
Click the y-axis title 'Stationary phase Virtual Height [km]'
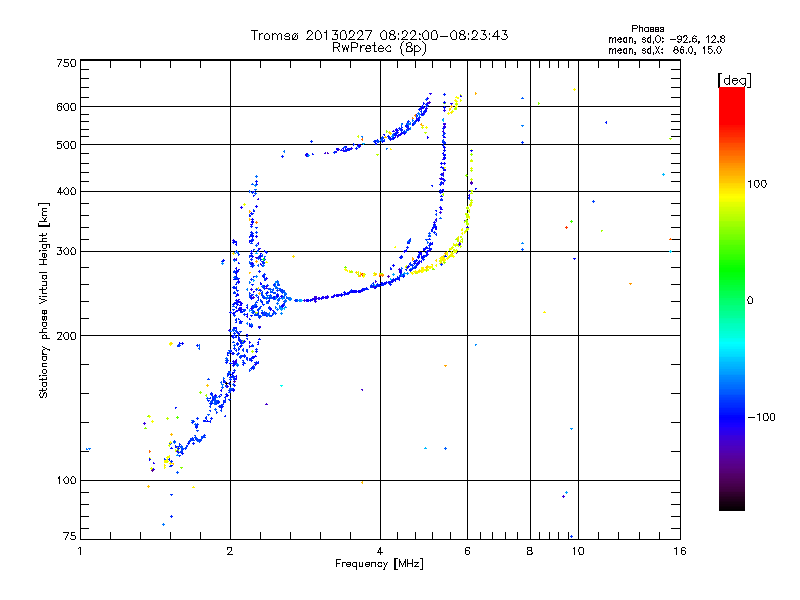43,300
